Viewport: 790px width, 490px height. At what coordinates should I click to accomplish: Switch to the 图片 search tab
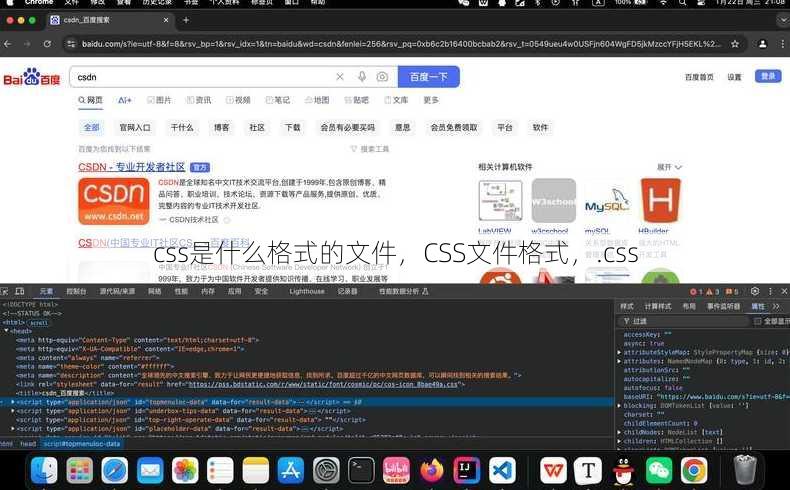click(x=159, y=100)
